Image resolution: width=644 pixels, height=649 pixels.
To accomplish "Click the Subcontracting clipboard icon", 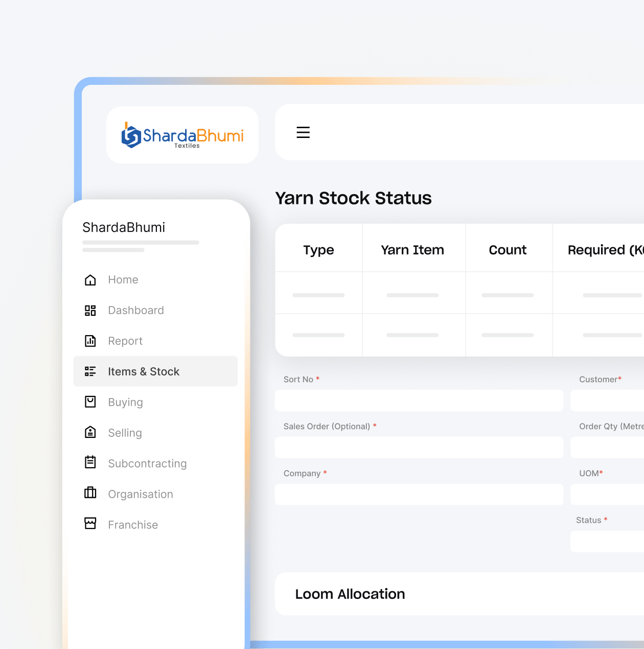I will coord(90,462).
